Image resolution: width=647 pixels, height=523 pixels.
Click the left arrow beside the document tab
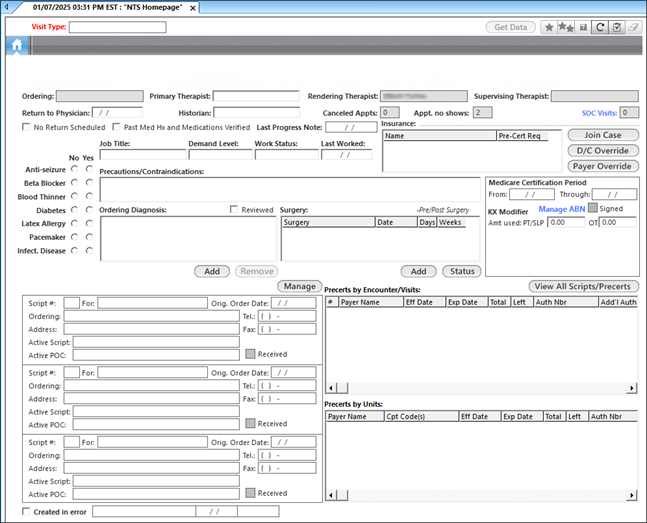pyautogui.click(x=7, y=7)
